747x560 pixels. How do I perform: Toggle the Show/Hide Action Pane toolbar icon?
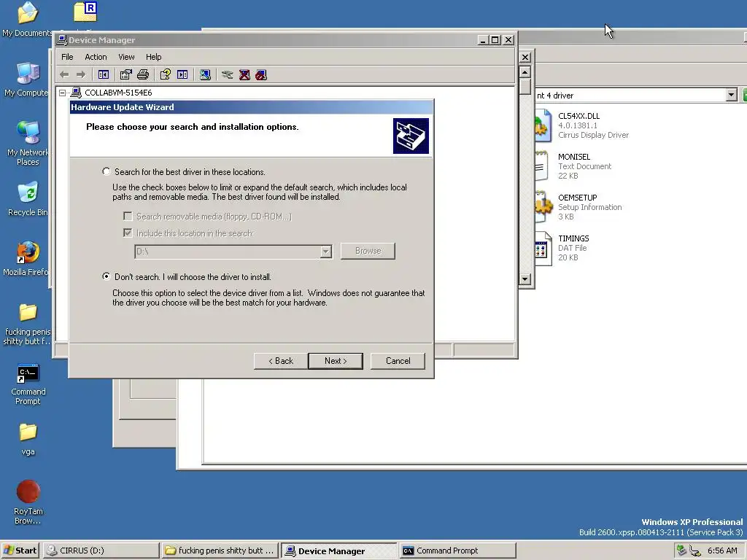click(x=182, y=75)
